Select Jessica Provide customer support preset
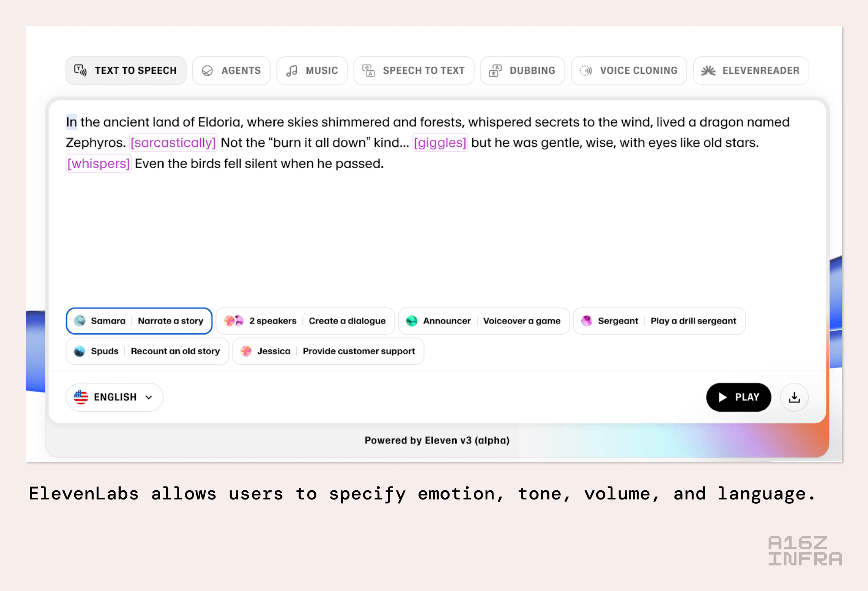The image size is (868, 591). tap(328, 351)
